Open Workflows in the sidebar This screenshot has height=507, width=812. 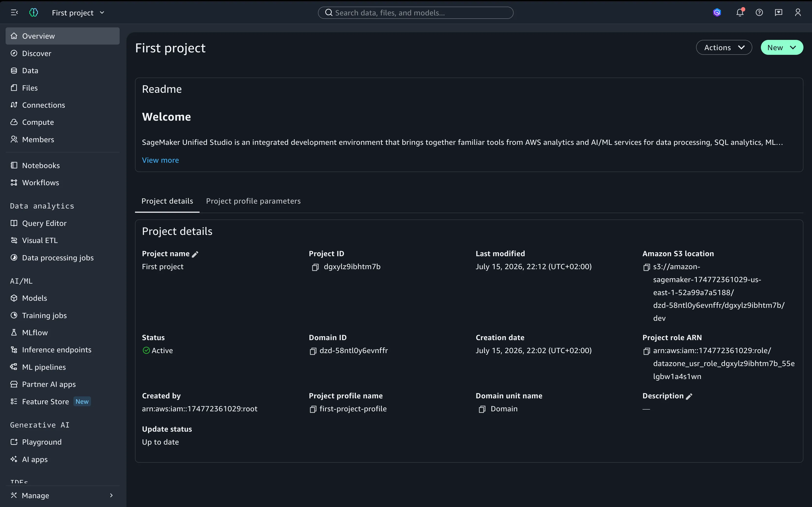click(x=63, y=182)
